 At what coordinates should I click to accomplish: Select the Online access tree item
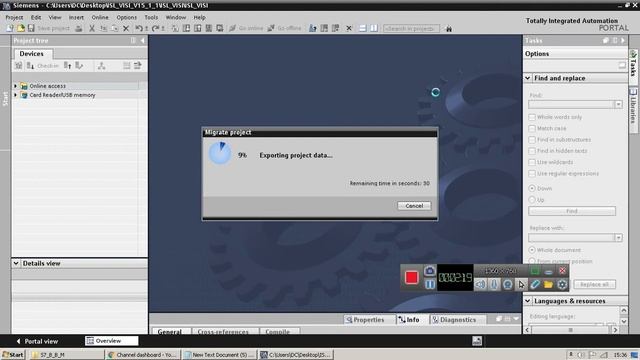tap(47, 86)
